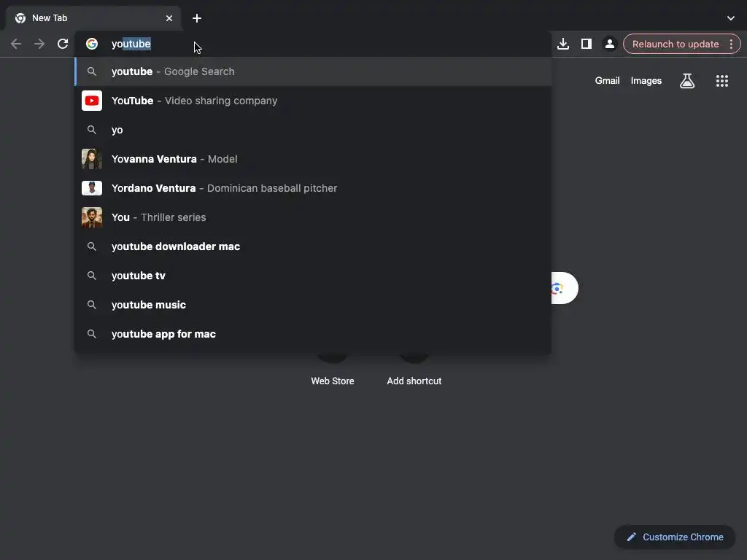
Task: Open the downloads icon in the toolbar
Action: (x=563, y=44)
